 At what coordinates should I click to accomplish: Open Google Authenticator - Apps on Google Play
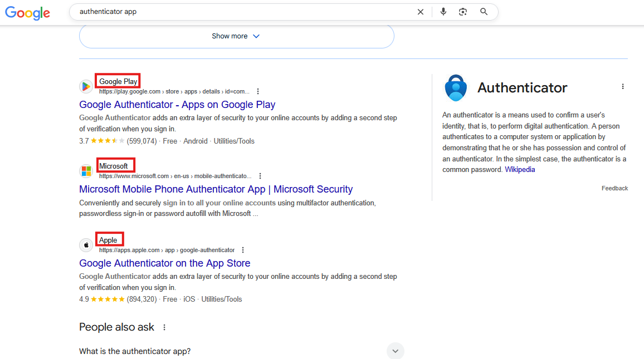pos(177,105)
